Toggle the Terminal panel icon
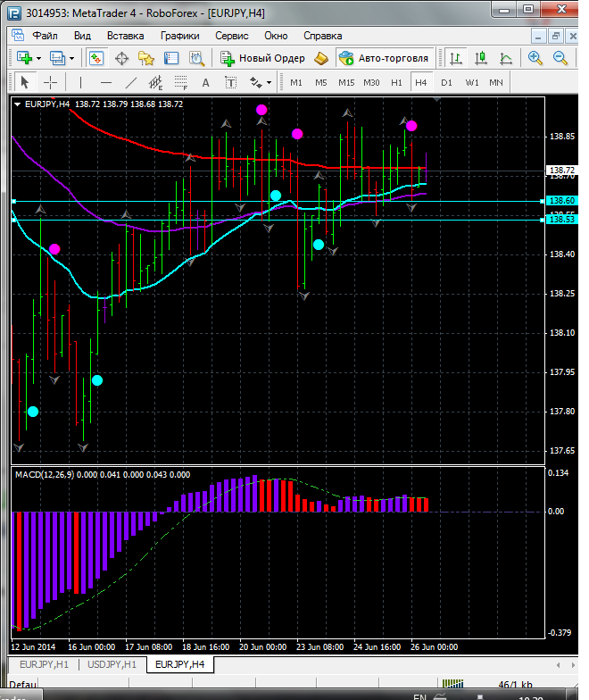Viewport: 589px width, 700px height. point(171,59)
